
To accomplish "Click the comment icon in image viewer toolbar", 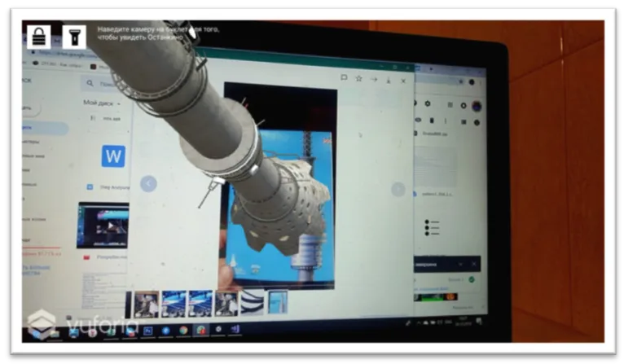I will click(x=344, y=78).
